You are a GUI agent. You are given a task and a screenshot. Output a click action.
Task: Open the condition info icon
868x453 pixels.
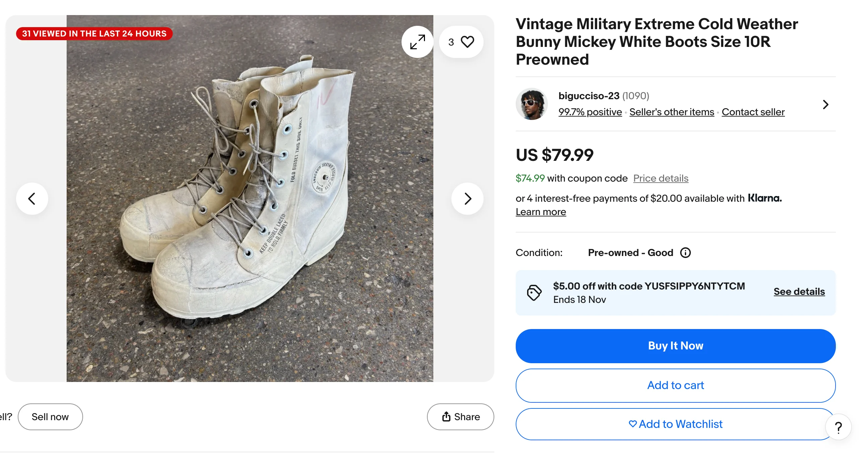[685, 252]
